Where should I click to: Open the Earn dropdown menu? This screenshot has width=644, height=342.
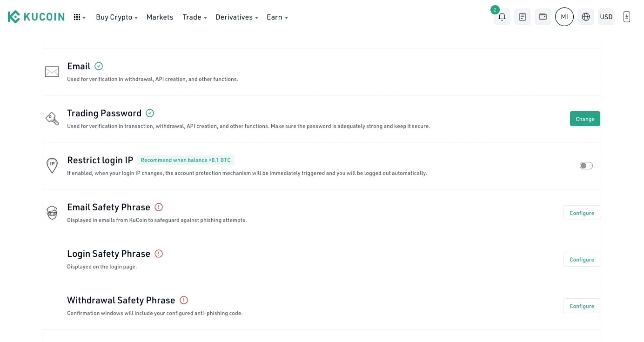pos(277,17)
